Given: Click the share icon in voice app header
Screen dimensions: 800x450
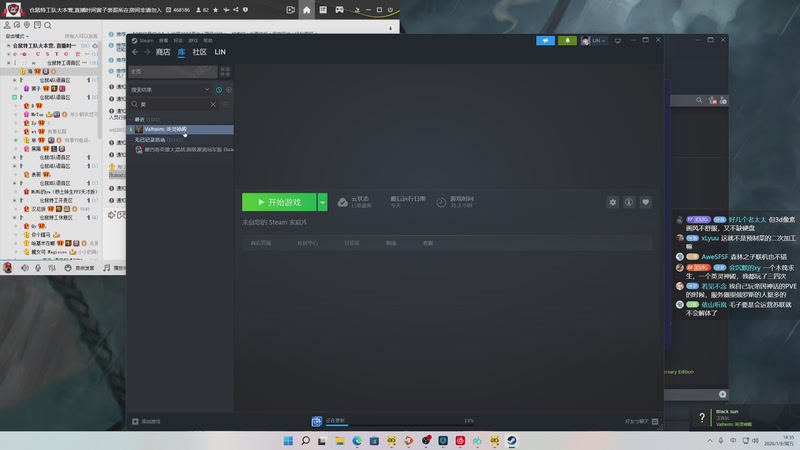Looking at the screenshot, I should coord(236,10).
